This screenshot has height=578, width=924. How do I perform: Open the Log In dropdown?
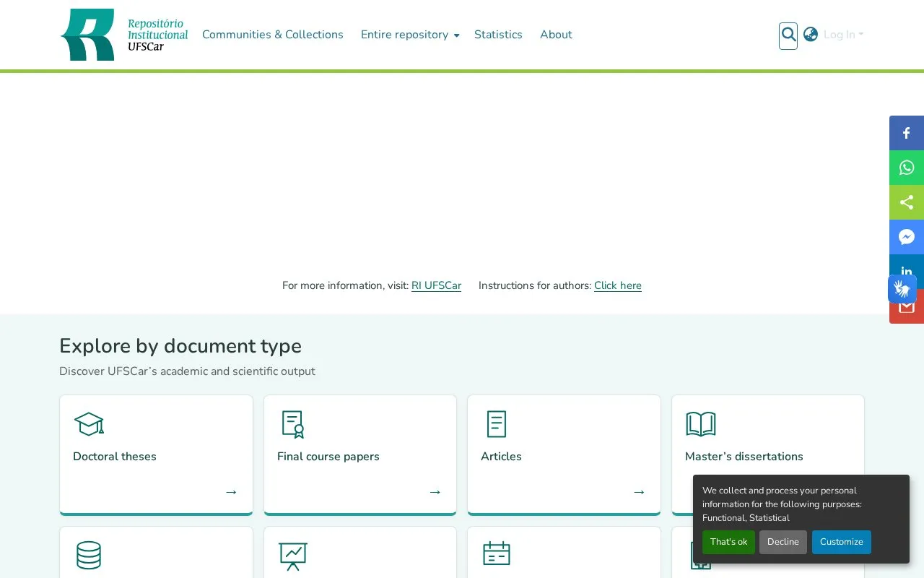tap(843, 35)
